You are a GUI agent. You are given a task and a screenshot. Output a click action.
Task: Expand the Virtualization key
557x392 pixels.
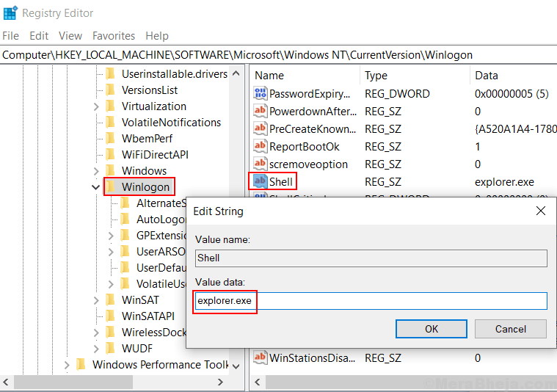[96, 106]
